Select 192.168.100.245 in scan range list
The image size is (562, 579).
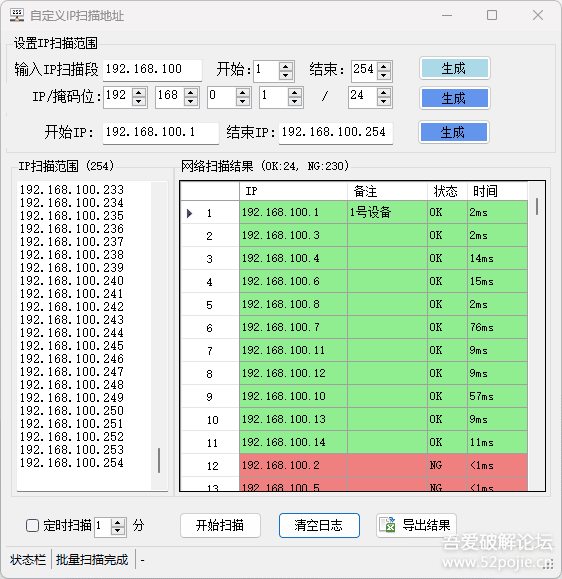point(72,346)
